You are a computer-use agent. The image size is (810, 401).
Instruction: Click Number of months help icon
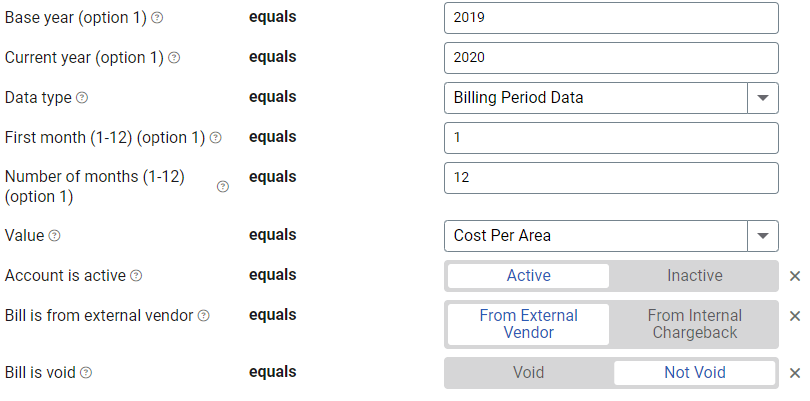(x=223, y=186)
